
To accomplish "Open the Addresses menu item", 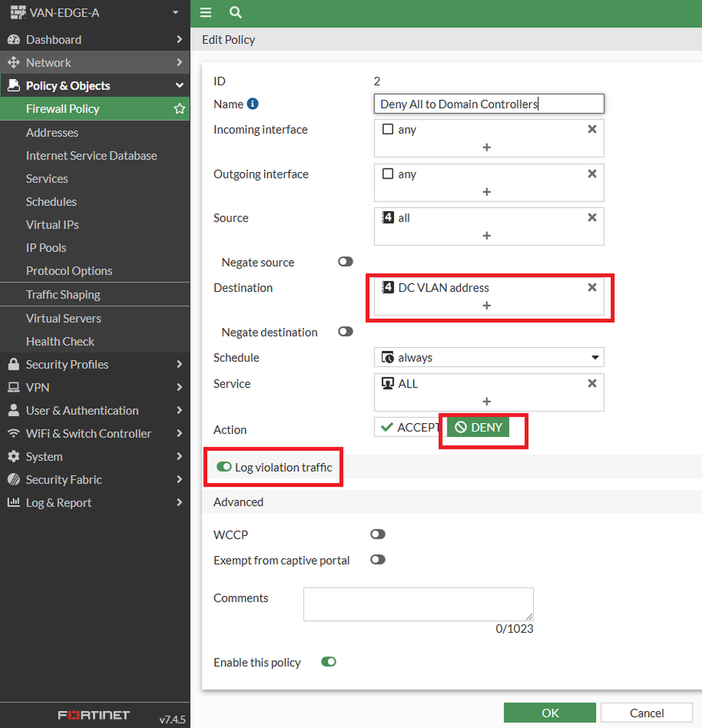I will point(52,133).
